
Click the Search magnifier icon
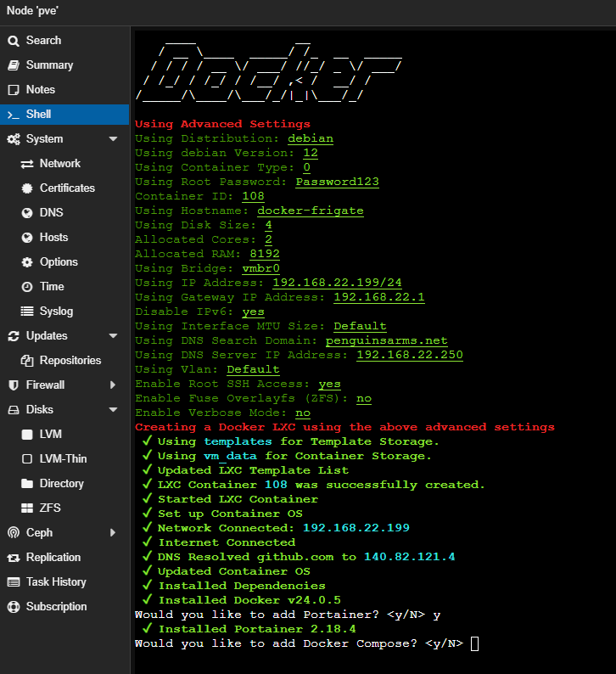pyautogui.click(x=14, y=41)
